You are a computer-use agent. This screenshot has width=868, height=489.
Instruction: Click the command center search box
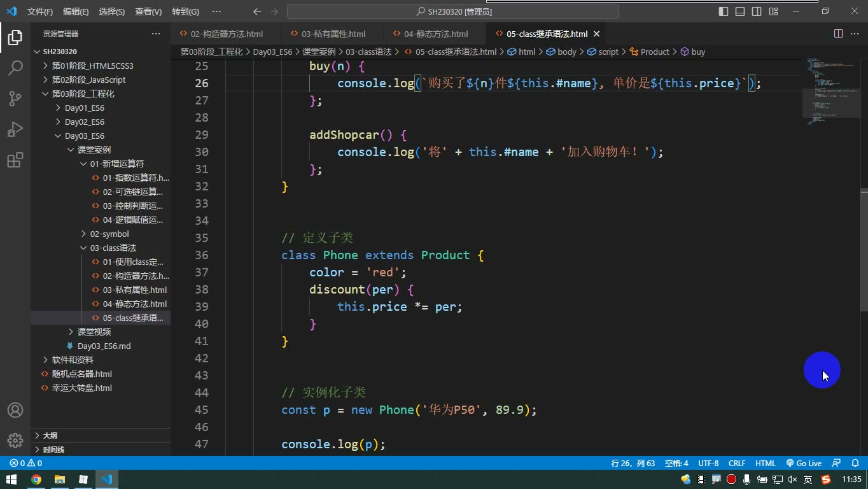tap(453, 11)
